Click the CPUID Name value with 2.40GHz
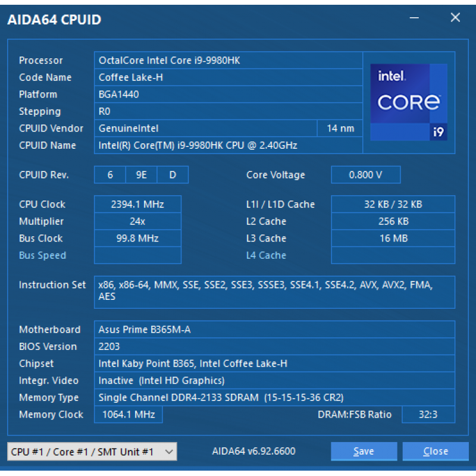 point(228,145)
